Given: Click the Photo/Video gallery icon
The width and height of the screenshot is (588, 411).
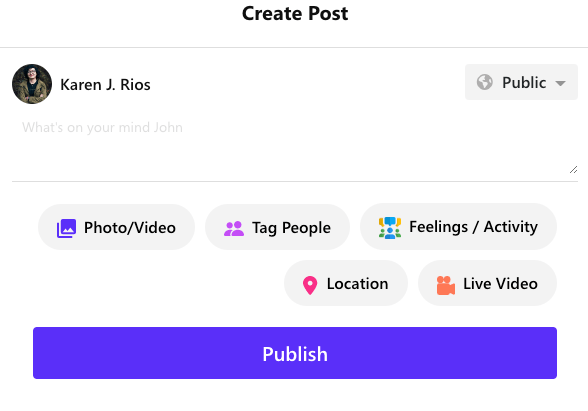Looking at the screenshot, I should pos(66,228).
